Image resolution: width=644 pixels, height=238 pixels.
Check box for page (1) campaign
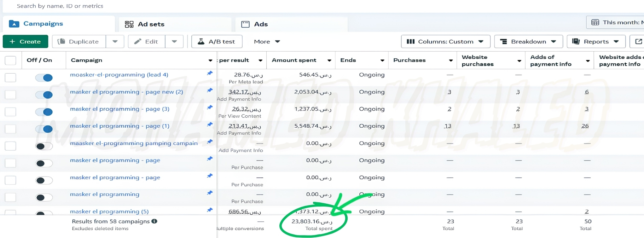click(10, 129)
